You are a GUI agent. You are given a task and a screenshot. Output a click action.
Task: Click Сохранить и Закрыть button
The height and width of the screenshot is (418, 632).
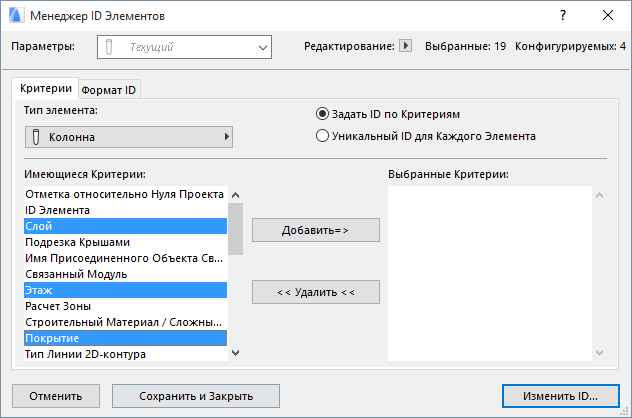(x=196, y=396)
